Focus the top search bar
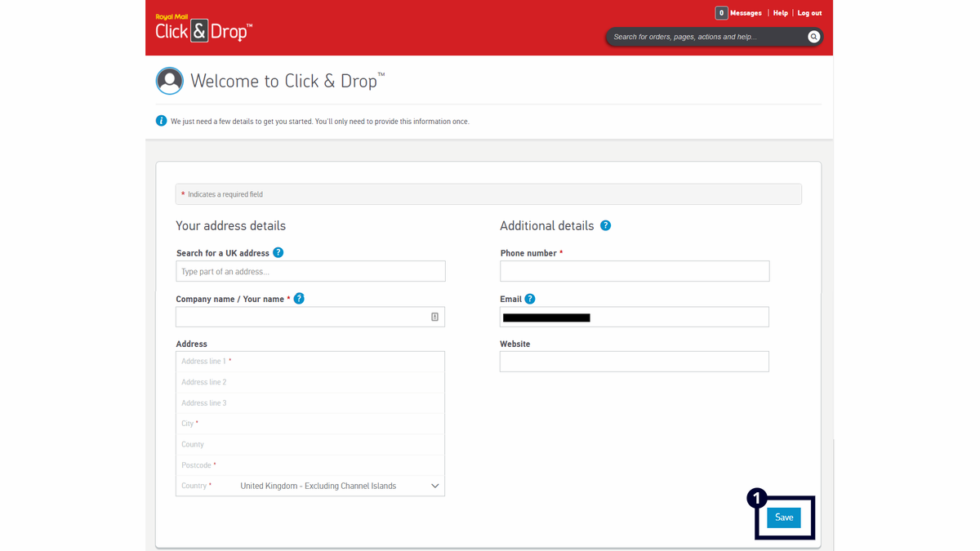The image size is (980, 551). click(714, 37)
